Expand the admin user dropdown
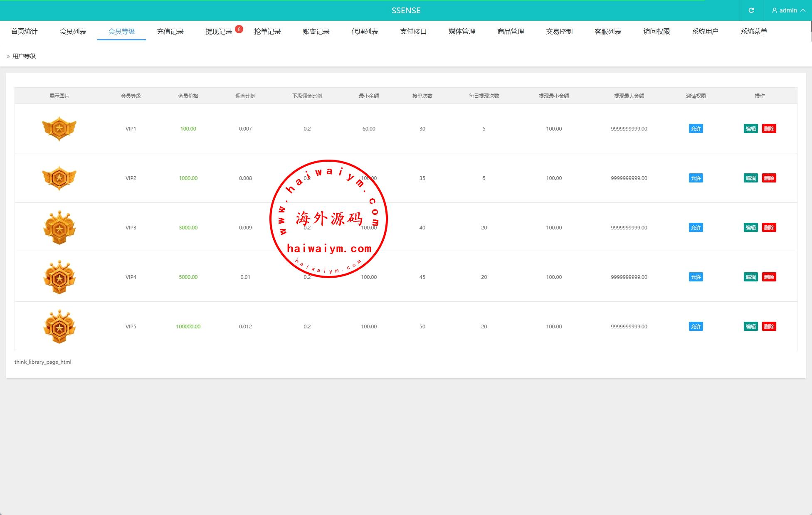This screenshot has width=812, height=515. coord(788,10)
